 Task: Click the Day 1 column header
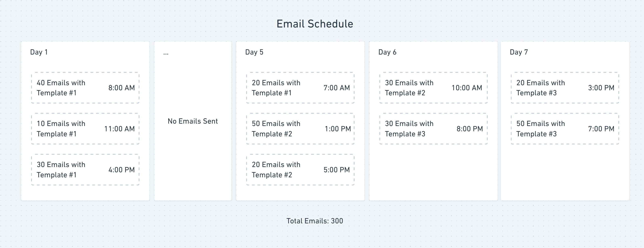click(x=39, y=52)
